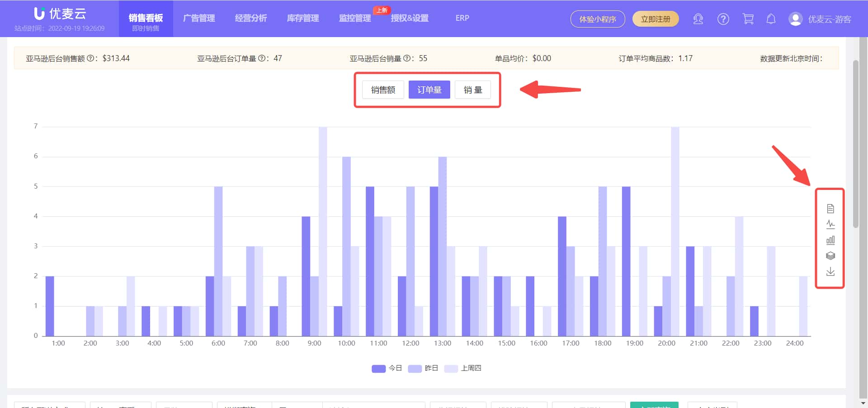This screenshot has height=408, width=868.
Task: Click the user contact icon
Action: (x=698, y=19)
